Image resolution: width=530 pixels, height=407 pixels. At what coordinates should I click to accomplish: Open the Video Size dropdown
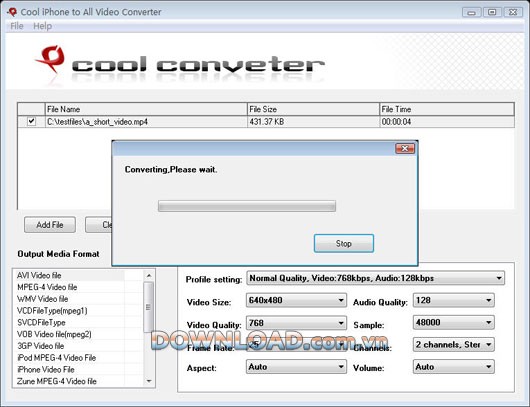coord(296,300)
